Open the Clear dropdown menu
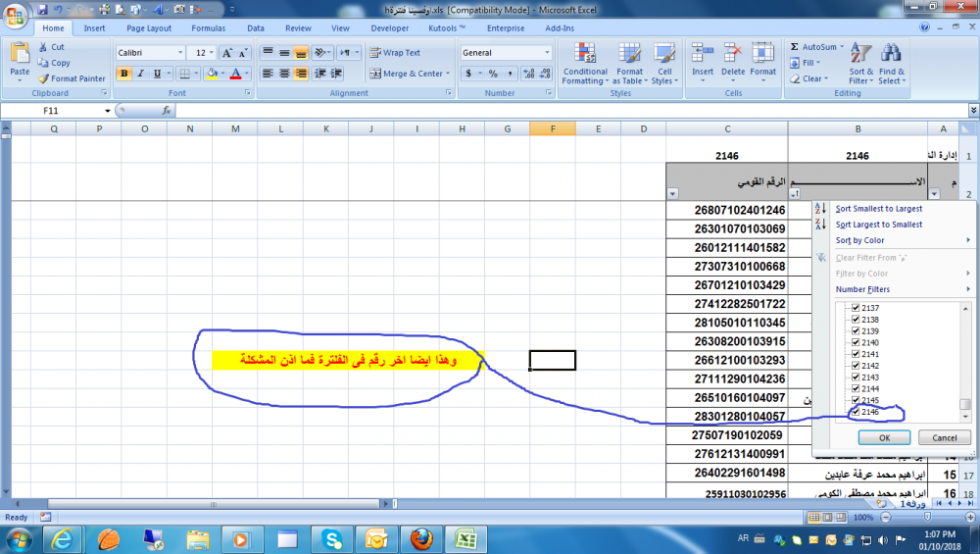The image size is (980, 554). point(808,78)
